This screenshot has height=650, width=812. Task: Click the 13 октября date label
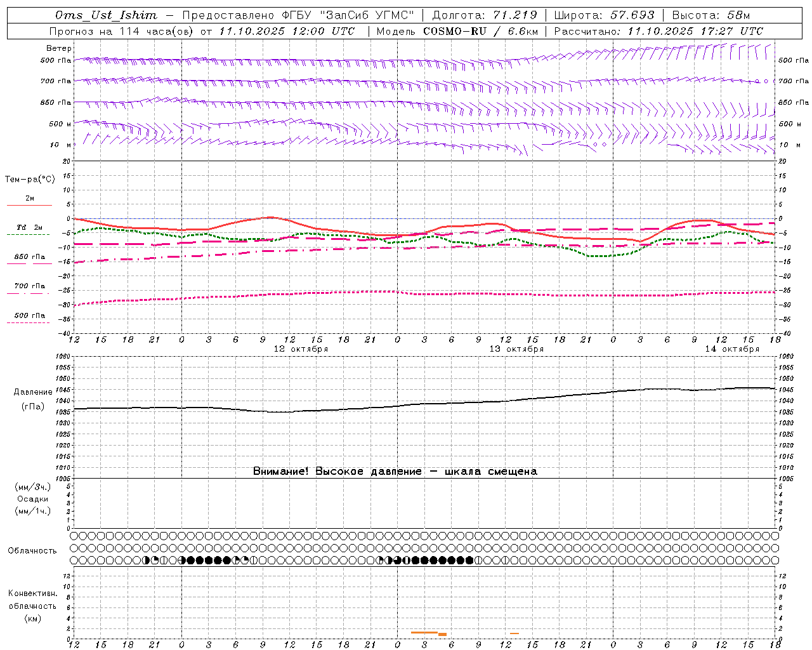tap(516, 349)
